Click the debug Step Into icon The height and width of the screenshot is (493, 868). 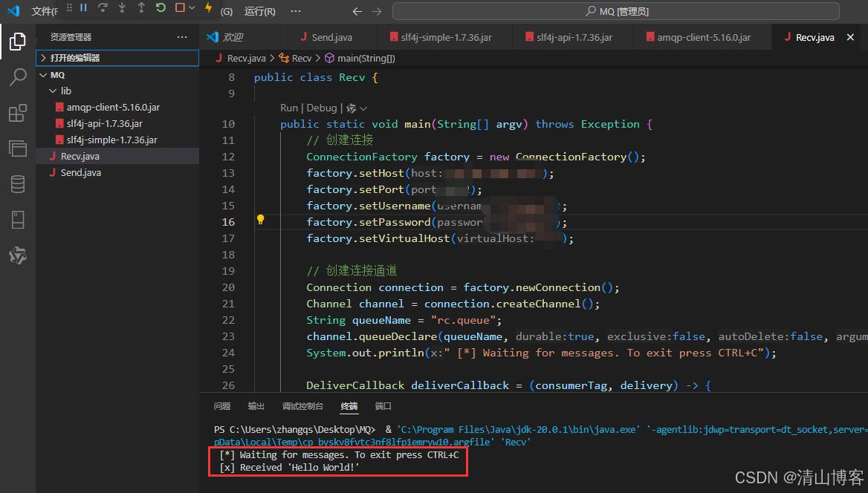click(x=122, y=8)
